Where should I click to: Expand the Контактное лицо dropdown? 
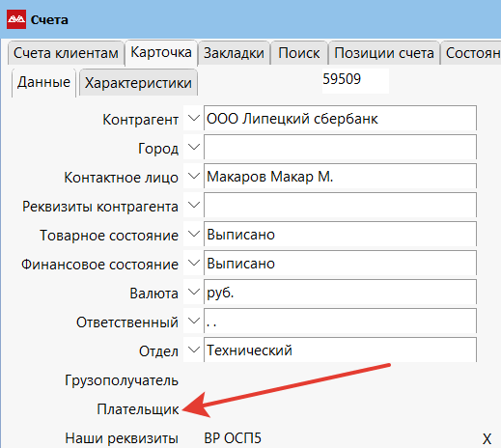(193, 176)
